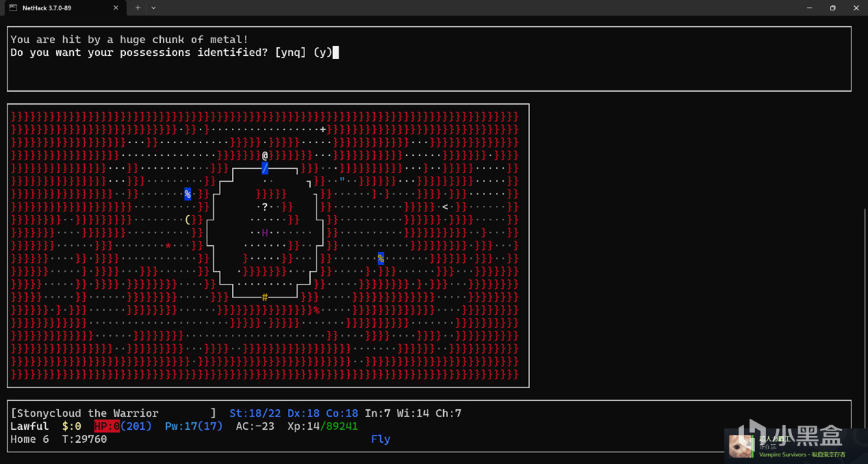Open a new terminal tab

[x=137, y=8]
